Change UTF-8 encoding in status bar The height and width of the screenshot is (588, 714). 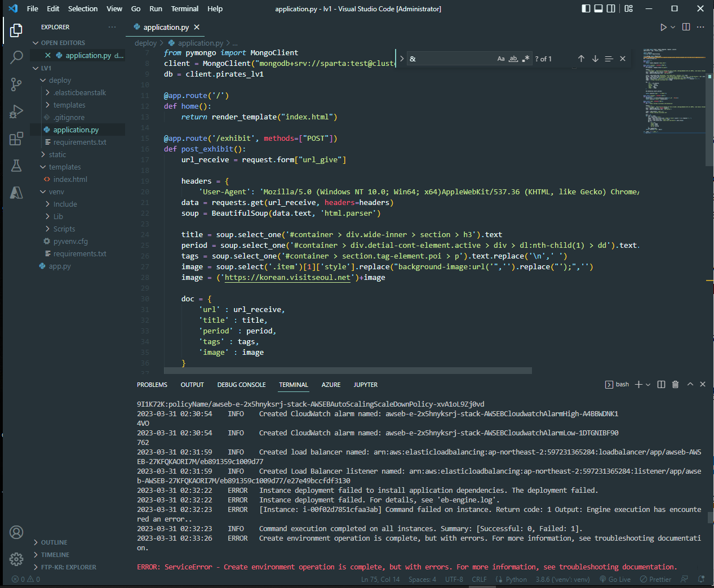click(x=454, y=580)
